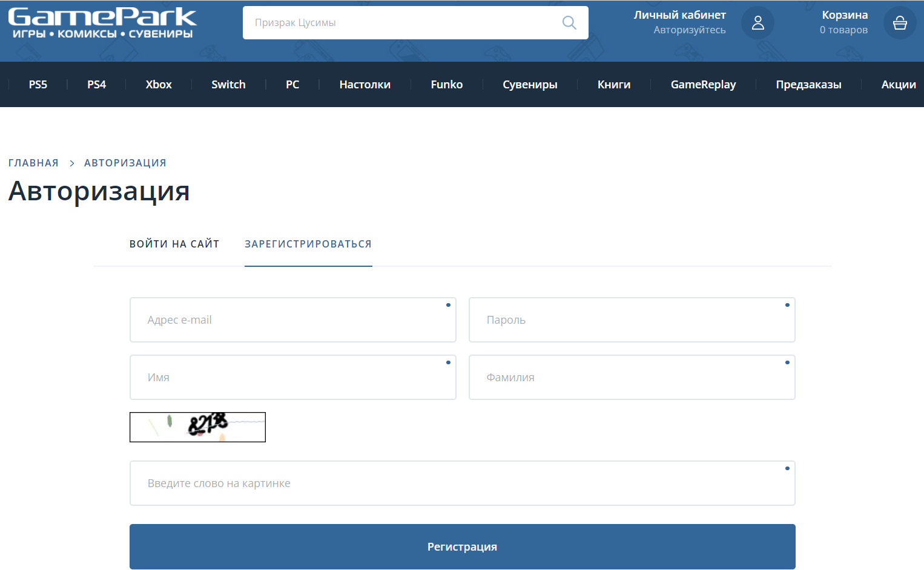
Task: Click the "Регистрация" button
Action: (463, 547)
